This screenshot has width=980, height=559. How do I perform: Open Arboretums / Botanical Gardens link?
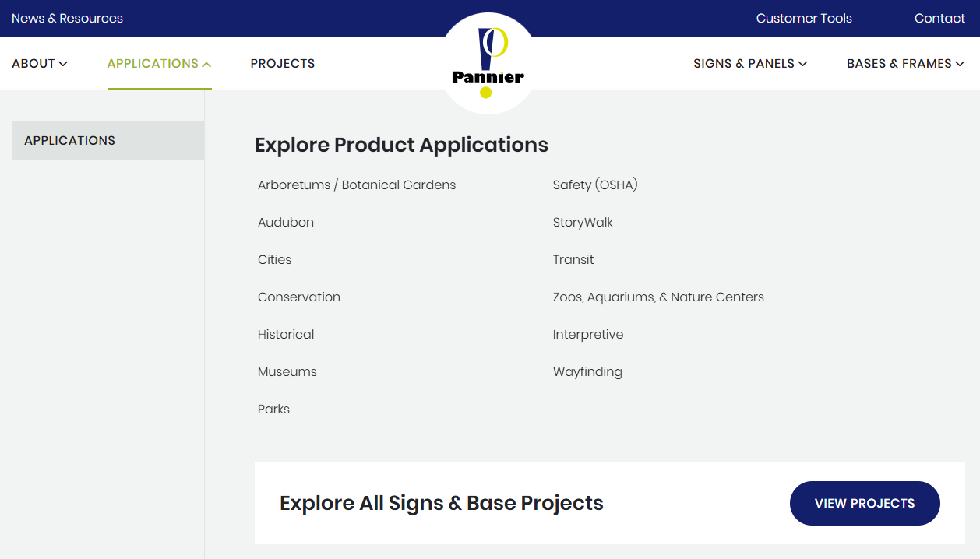coord(357,185)
